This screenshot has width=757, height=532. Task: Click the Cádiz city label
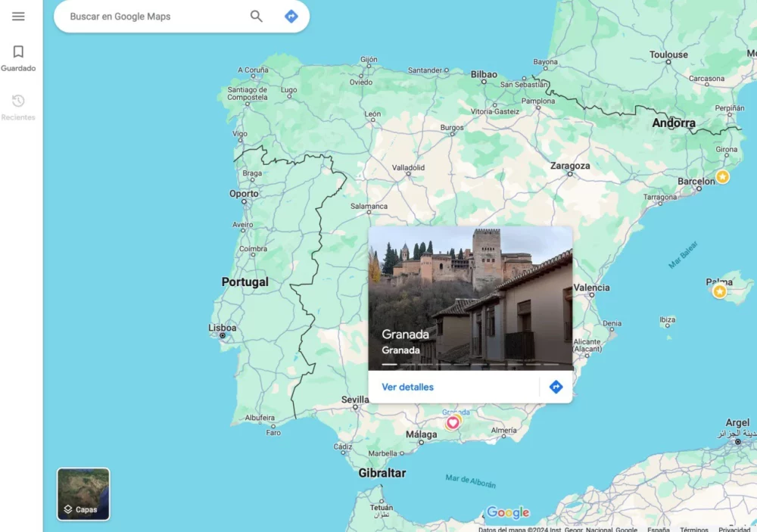tap(343, 446)
